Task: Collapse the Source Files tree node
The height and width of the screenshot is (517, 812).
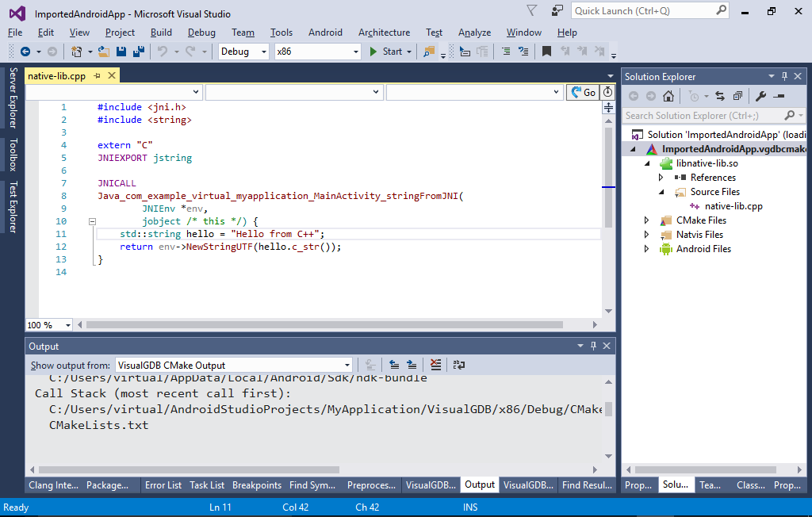Action: (660, 192)
